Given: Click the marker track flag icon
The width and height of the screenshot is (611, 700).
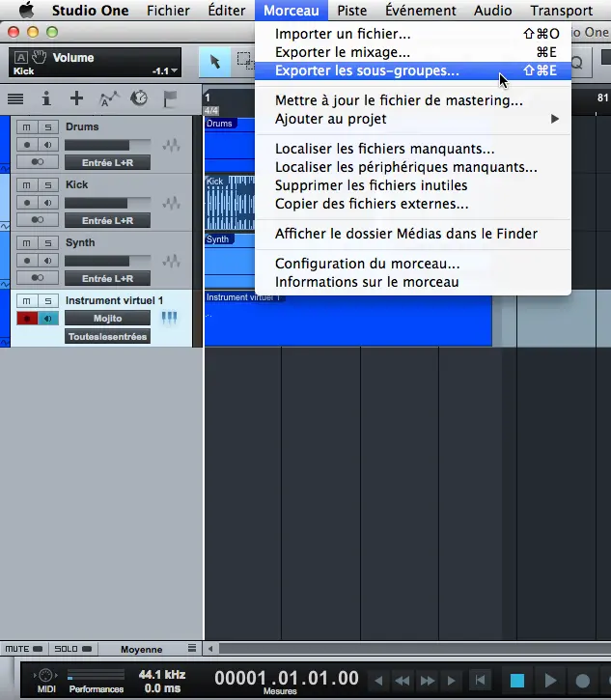Looking at the screenshot, I should pos(170,98).
